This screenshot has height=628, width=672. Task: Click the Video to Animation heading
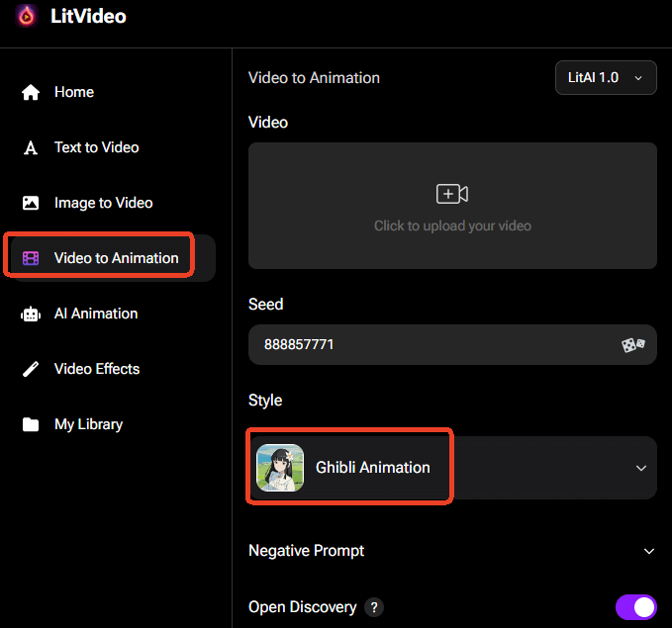click(314, 78)
